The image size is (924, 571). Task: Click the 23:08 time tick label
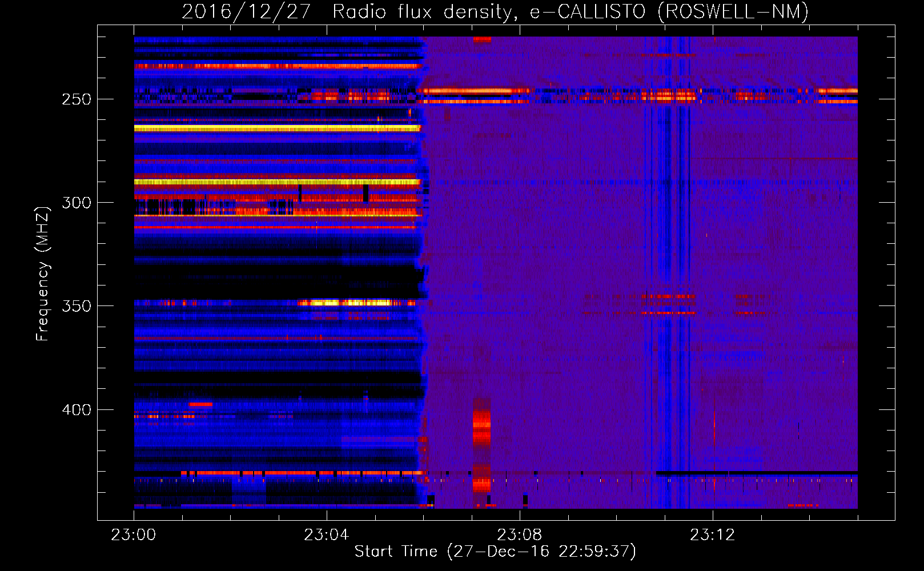(x=520, y=535)
